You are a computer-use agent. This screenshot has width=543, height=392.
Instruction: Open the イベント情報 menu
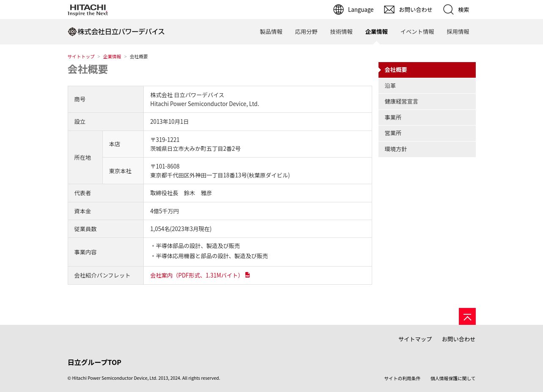tap(417, 32)
